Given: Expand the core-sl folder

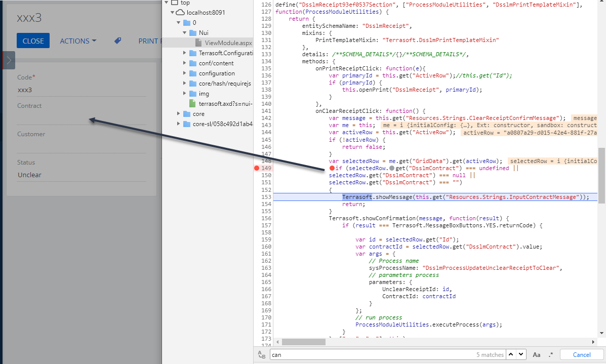Looking at the screenshot, I should (179, 124).
